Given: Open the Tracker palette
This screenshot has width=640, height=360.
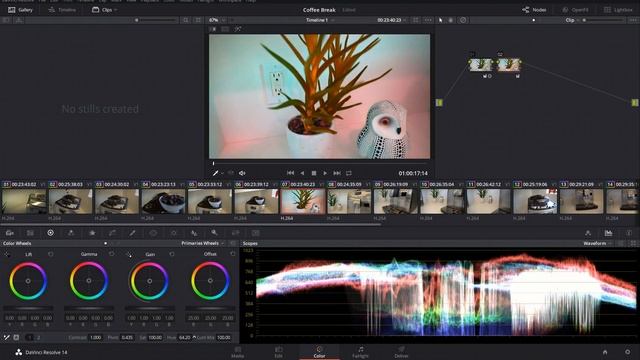Looking at the screenshot, I should pyautogui.click(x=173, y=233).
